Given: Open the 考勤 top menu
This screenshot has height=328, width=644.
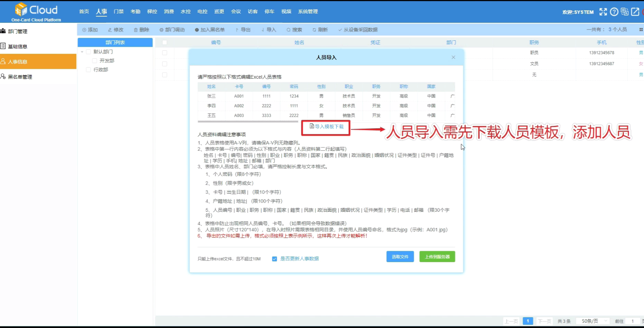Looking at the screenshot, I should point(135,12).
